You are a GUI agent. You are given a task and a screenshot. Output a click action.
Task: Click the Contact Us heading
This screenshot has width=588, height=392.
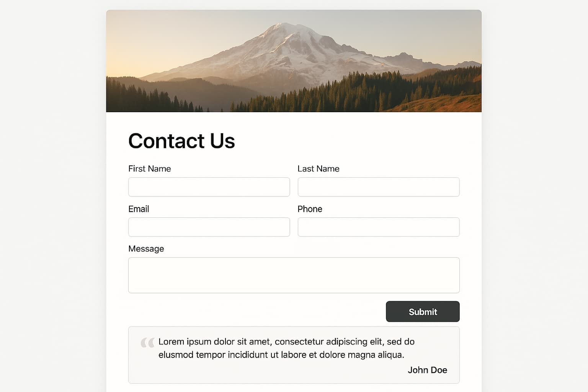click(x=181, y=141)
